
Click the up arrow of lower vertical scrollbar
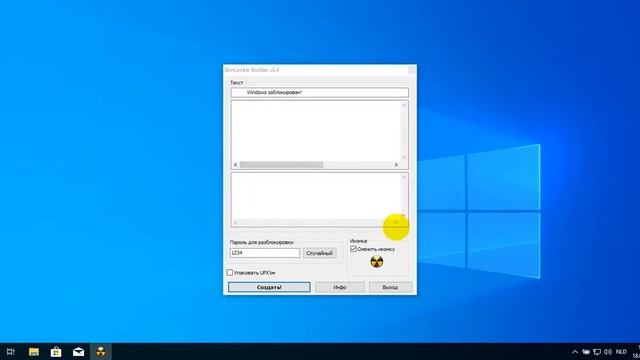click(x=404, y=177)
